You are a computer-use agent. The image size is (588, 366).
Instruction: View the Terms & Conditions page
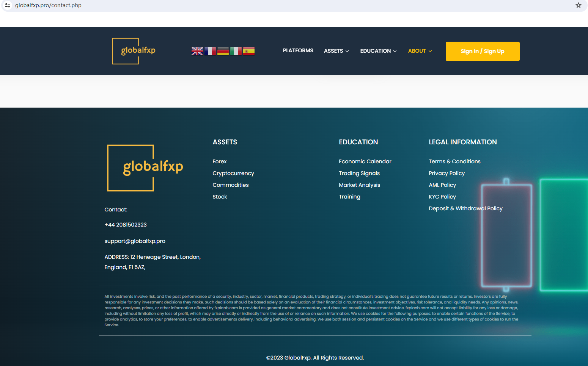[454, 161]
